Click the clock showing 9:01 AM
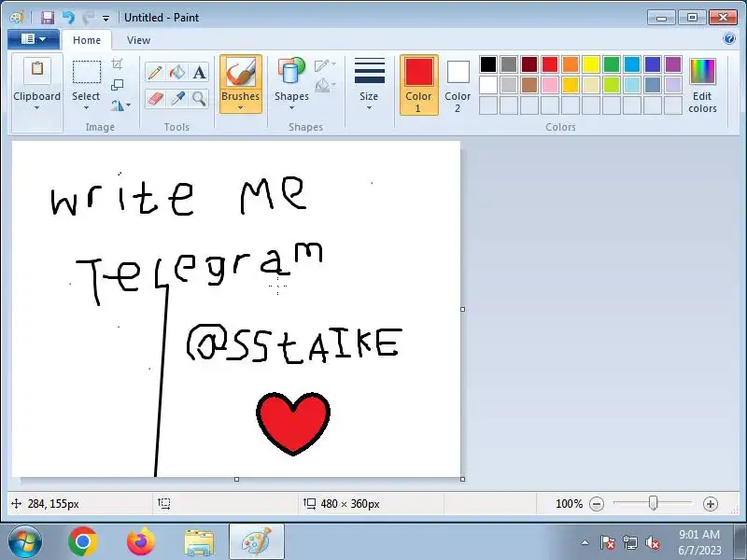The height and width of the screenshot is (560, 747). tap(699, 534)
